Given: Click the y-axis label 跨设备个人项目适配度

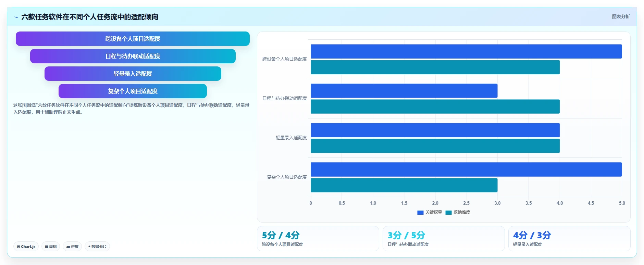Looking at the screenshot, I should click(x=285, y=59).
